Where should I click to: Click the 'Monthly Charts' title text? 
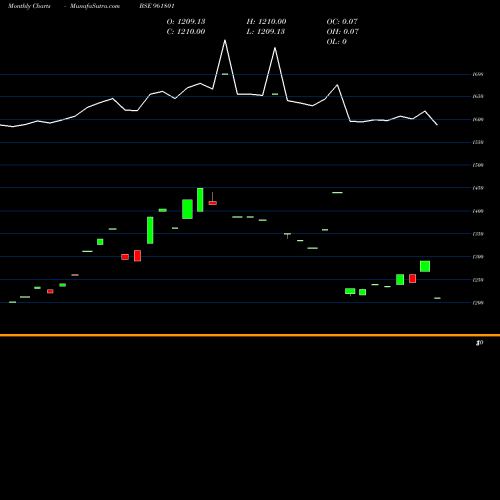[x=29, y=6]
